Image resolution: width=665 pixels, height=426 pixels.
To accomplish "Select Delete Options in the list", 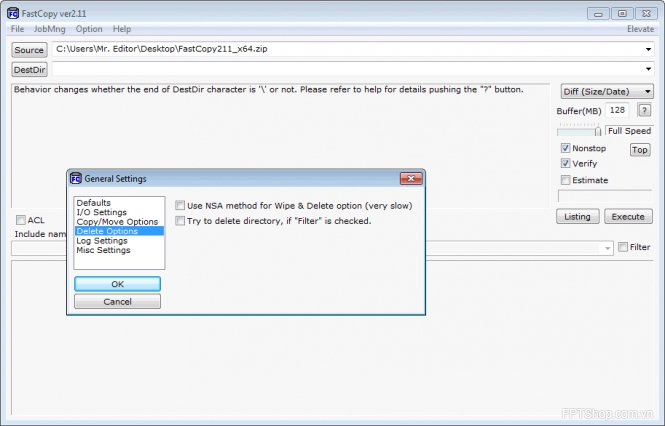I will 119,231.
